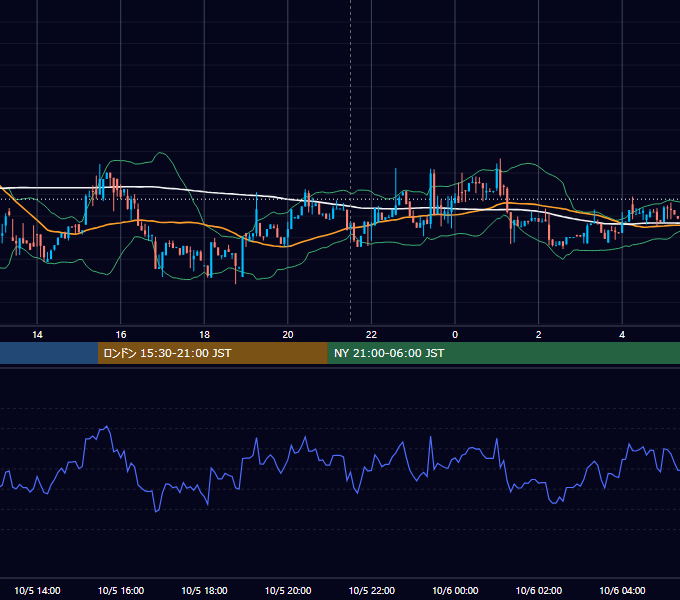The image size is (680, 600).
Task: Click the 10/5 22:00 date label
Action: coord(372,590)
